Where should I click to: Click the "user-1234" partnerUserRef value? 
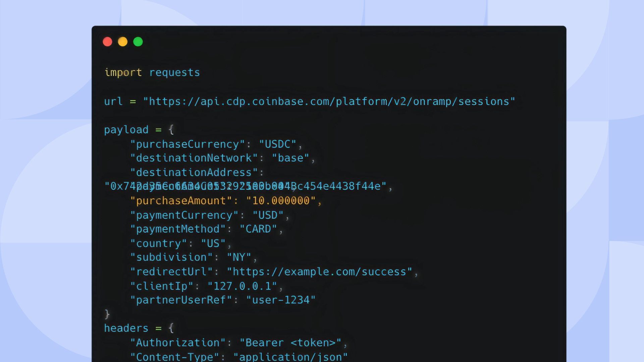click(x=281, y=300)
